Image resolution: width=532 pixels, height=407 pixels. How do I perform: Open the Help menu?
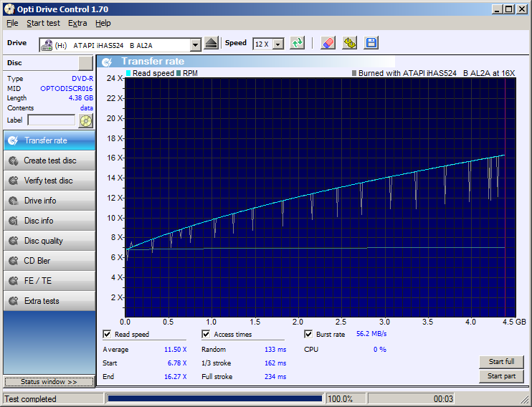(103, 23)
